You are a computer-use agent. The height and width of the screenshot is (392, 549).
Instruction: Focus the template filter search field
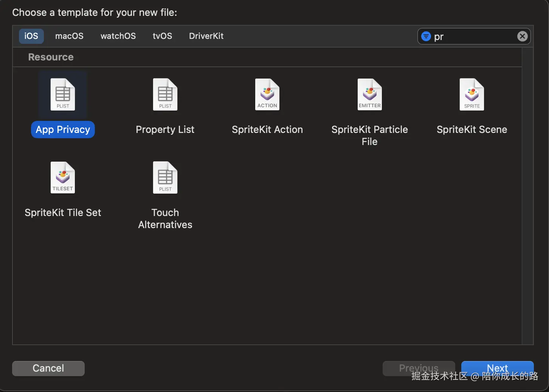[473, 37]
